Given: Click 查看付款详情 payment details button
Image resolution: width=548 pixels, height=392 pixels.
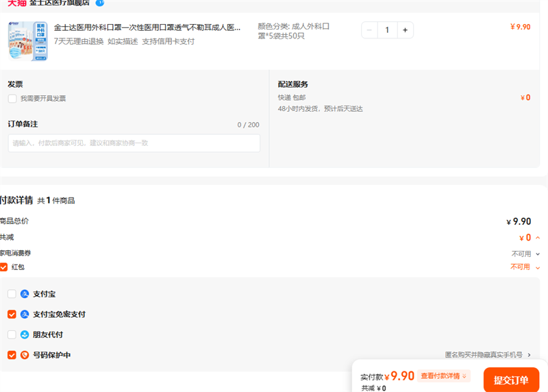Looking at the screenshot, I should 444,376.
